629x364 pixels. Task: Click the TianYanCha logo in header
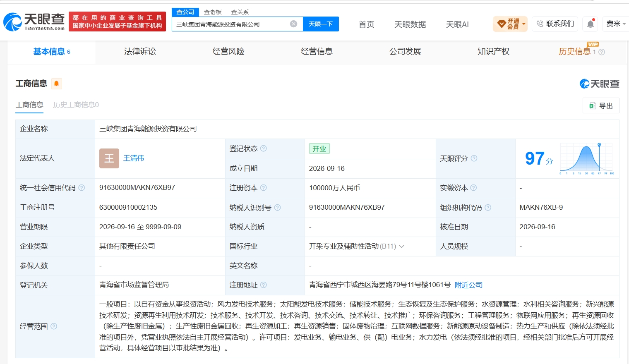point(34,22)
